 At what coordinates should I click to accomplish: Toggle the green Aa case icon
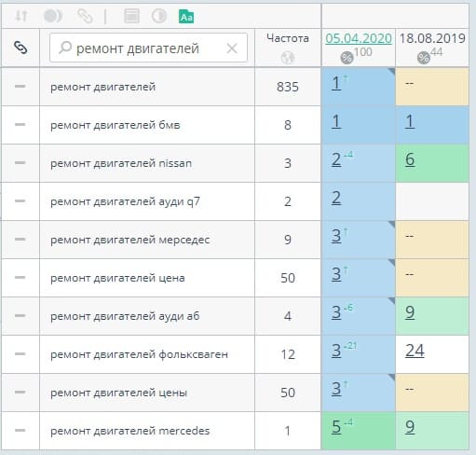click(x=186, y=17)
